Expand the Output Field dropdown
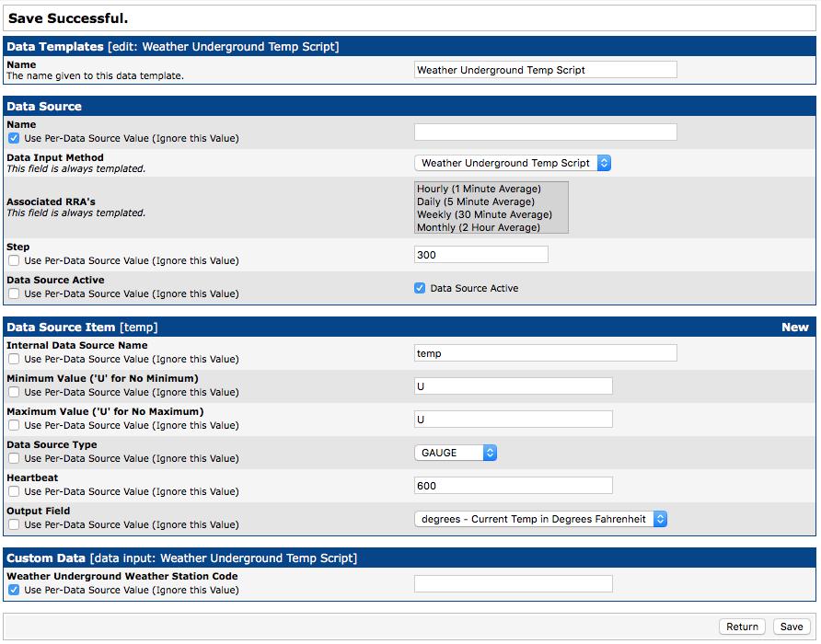821x644 pixels. [x=540, y=519]
